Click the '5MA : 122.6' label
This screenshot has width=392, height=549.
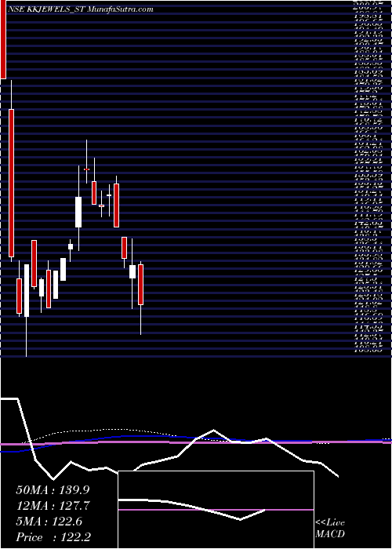[49, 522]
